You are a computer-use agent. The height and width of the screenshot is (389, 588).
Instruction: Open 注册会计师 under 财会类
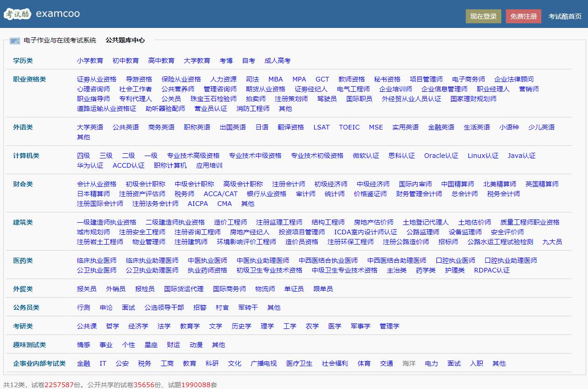(288, 184)
